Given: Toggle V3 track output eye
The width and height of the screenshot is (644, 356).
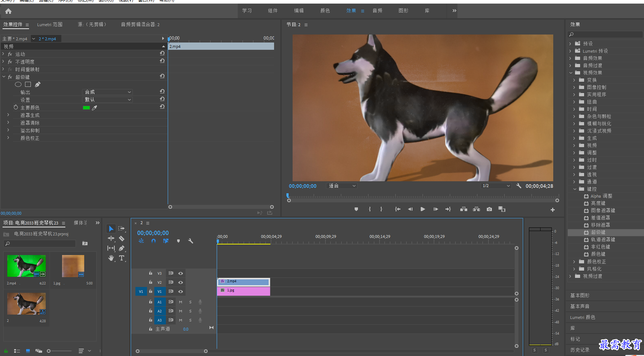Looking at the screenshot, I should [180, 273].
